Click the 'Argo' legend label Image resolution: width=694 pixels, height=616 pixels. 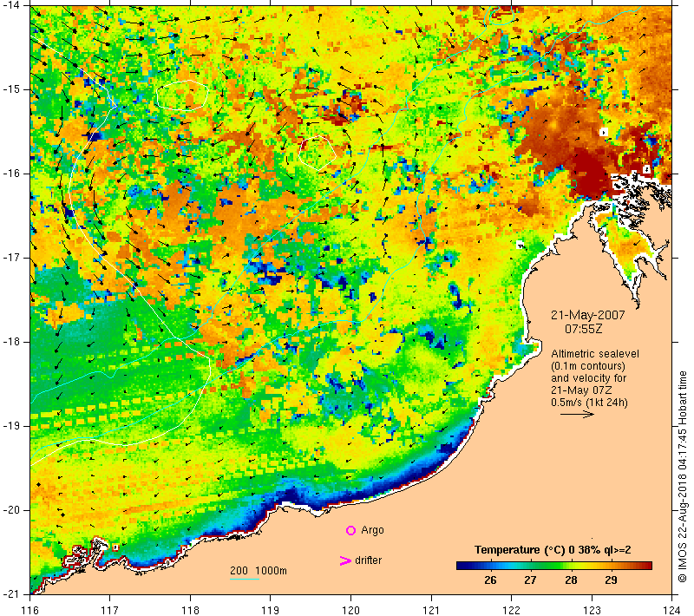pos(372,530)
